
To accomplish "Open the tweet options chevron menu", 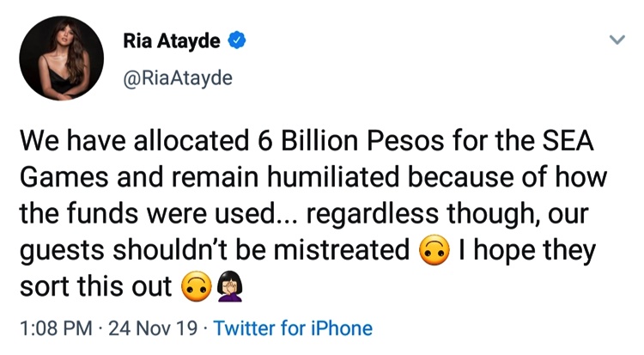I will [x=617, y=40].
